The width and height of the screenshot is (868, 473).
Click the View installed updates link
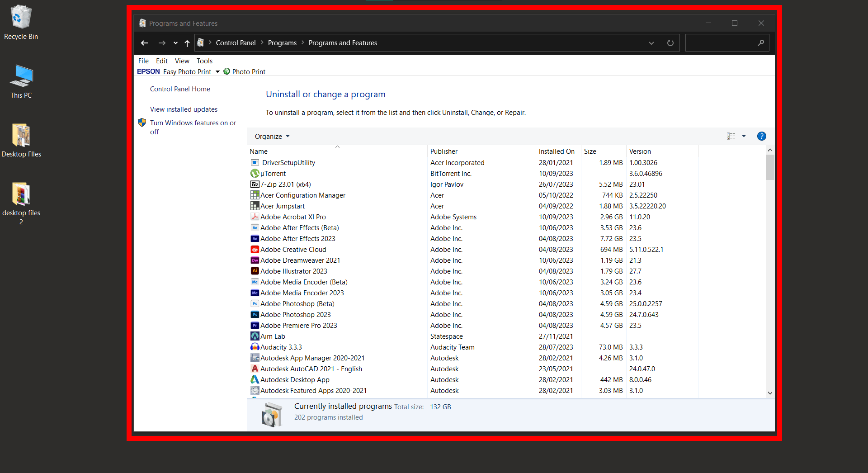pyautogui.click(x=184, y=109)
